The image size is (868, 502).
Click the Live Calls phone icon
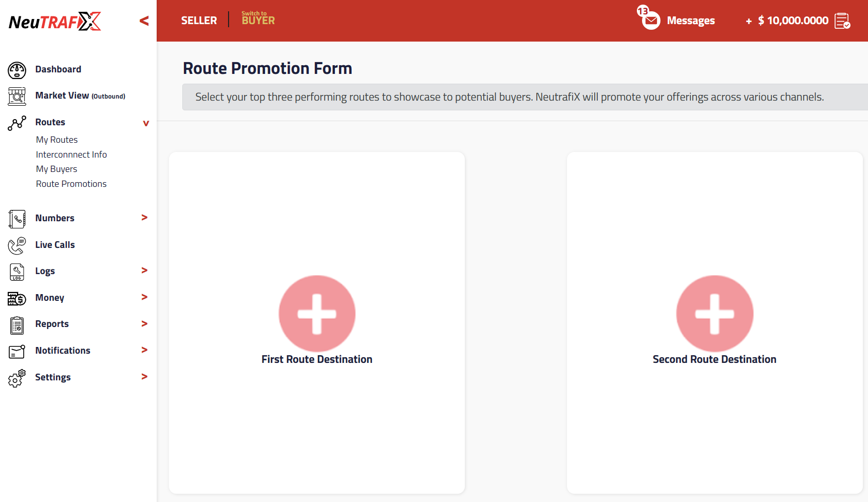click(x=17, y=245)
